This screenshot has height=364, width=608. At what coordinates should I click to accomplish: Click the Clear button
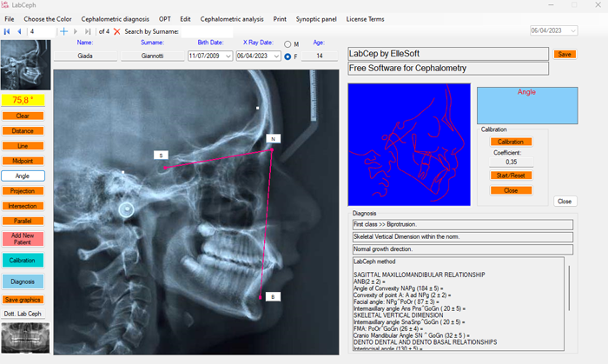23,116
